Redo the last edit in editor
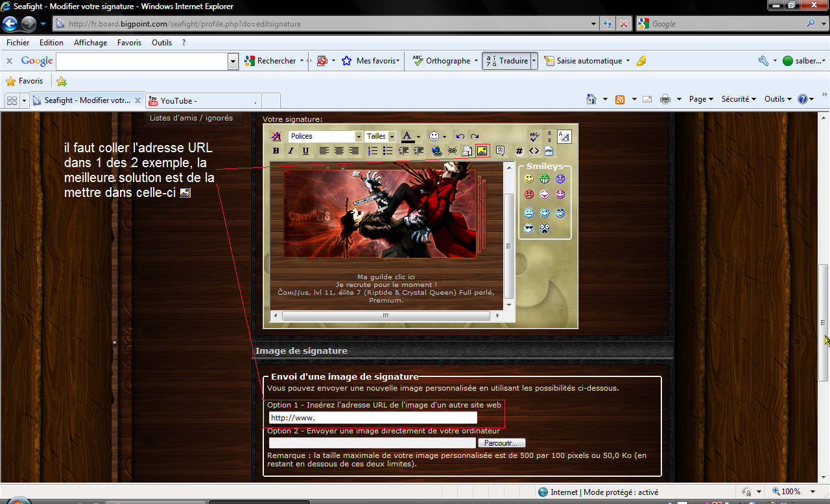 (475, 136)
